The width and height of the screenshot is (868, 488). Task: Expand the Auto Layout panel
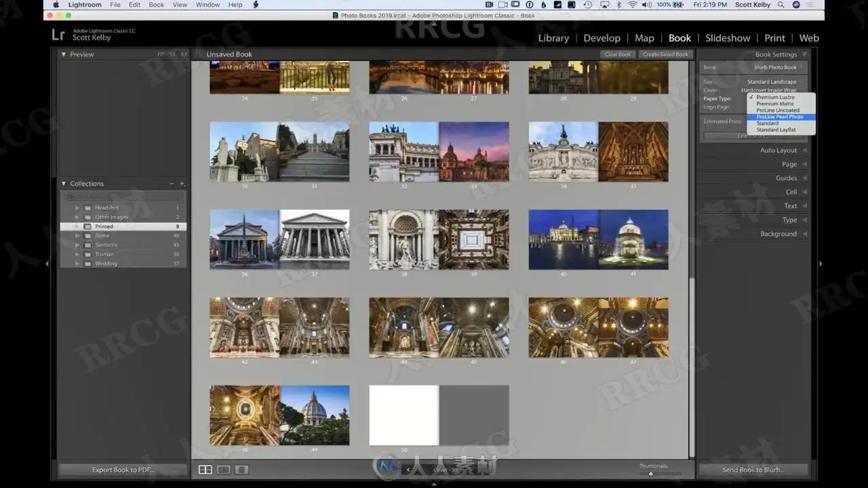click(x=804, y=150)
